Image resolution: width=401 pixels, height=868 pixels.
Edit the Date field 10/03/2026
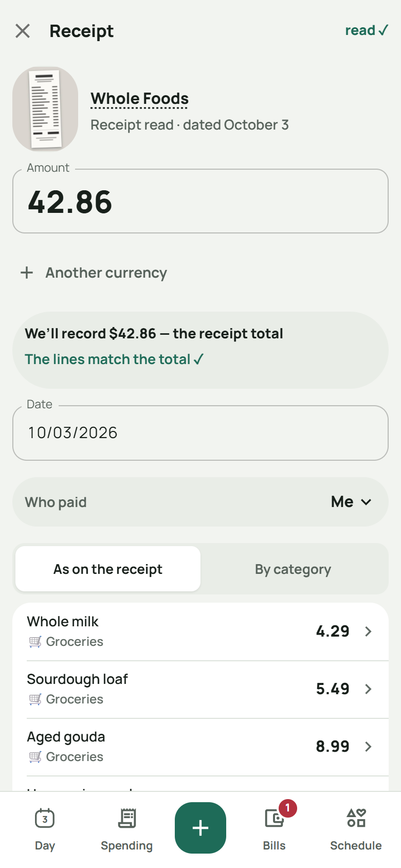[200, 433]
